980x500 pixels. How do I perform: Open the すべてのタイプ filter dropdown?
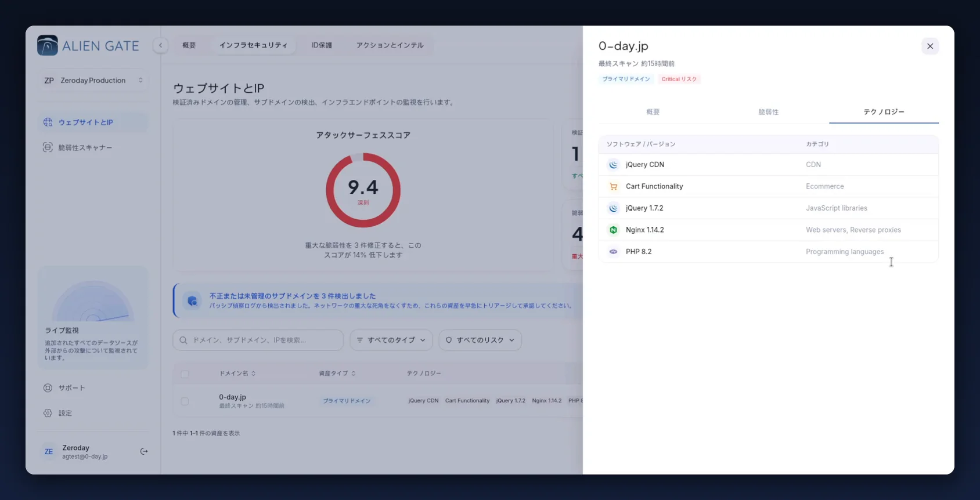(x=391, y=340)
